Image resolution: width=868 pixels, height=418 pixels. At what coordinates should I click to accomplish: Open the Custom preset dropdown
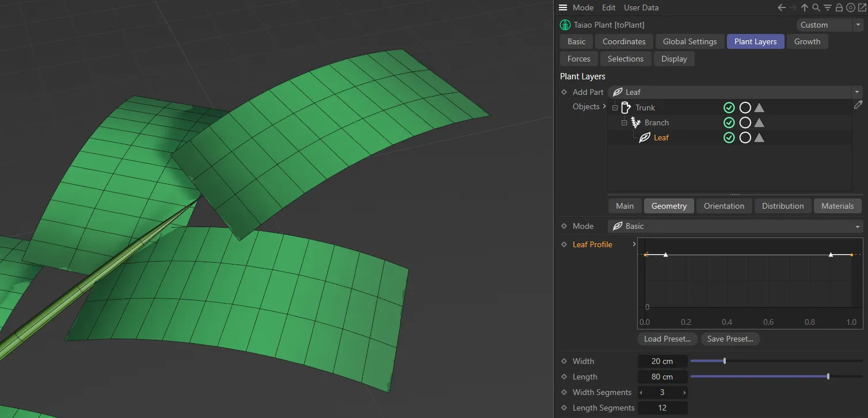858,25
